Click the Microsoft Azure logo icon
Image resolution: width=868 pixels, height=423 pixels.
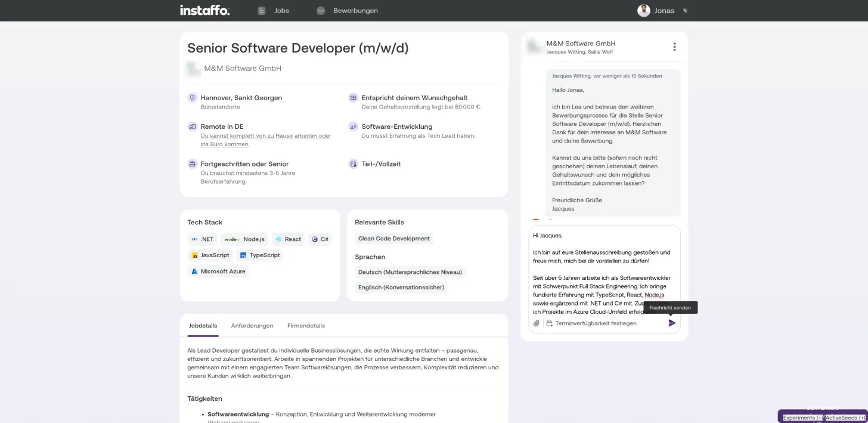(194, 271)
